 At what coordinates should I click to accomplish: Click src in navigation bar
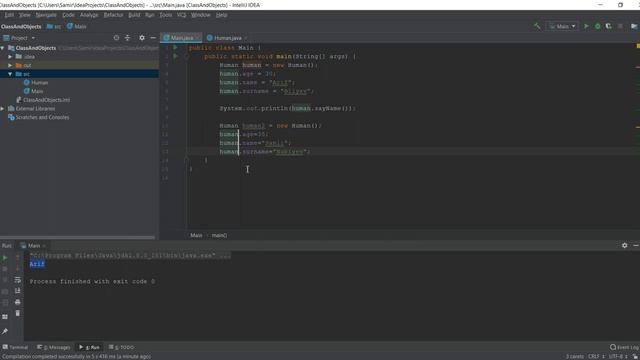pos(54,27)
